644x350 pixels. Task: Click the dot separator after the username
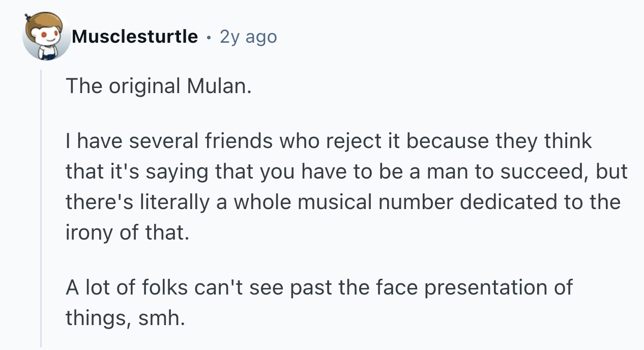(209, 37)
